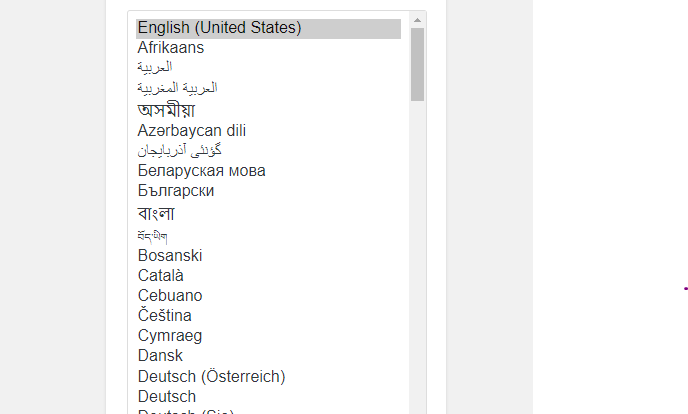This screenshot has width=688, height=414.
Task: Choose the Assamese অসমীয়া language option
Action: (268, 110)
